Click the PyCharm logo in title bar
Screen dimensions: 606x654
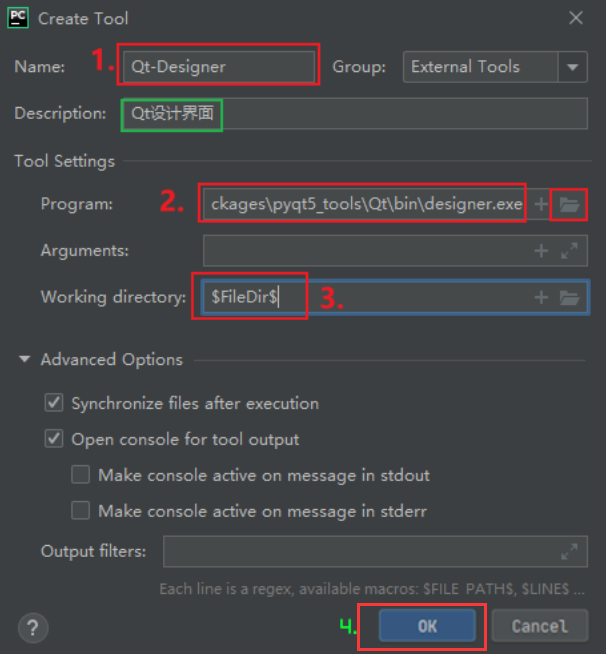(x=18, y=18)
